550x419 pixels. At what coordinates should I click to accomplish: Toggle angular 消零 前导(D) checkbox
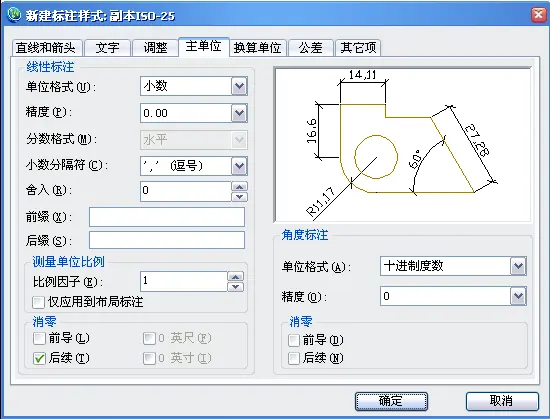coord(294,340)
